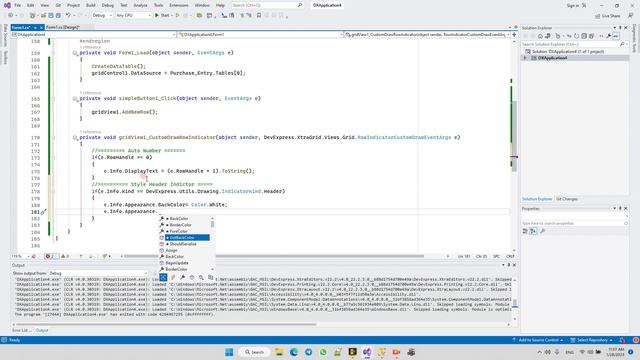Click the bookmark toggle toolbar icon
Screen dimensions: 640x360
[259, 16]
